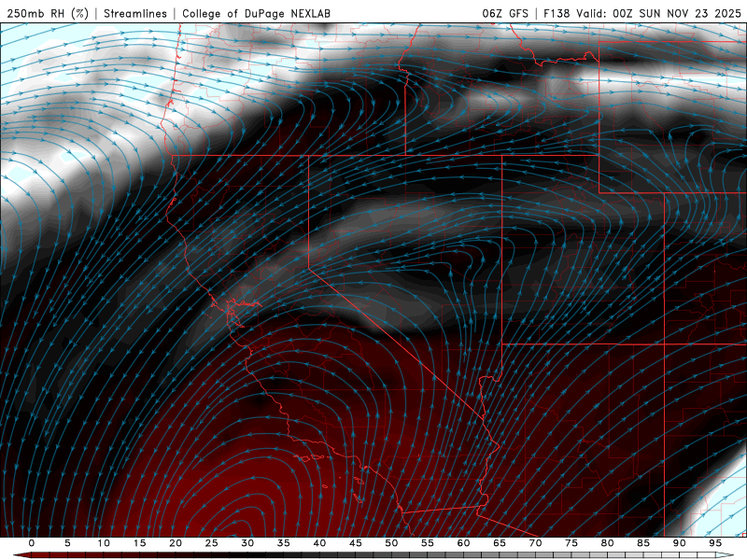Click the '85' value on the color scale
The height and width of the screenshot is (560, 747).
pyautogui.click(x=643, y=543)
